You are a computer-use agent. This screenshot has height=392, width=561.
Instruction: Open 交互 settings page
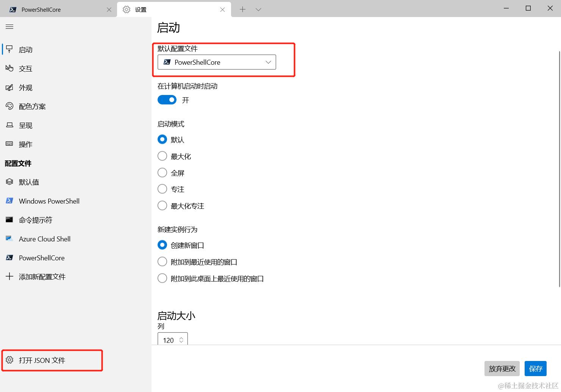[x=76, y=68]
